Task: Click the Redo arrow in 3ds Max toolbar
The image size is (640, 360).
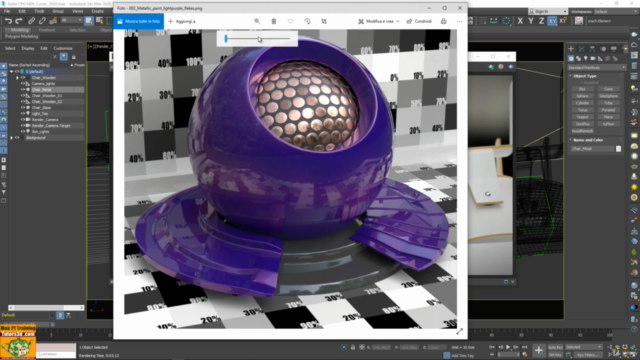Action: (19, 21)
